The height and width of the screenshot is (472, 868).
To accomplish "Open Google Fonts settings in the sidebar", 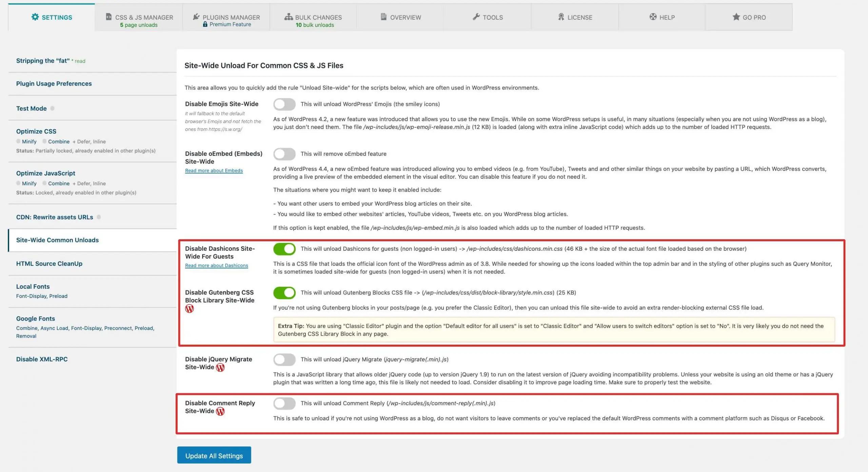I will (35, 319).
